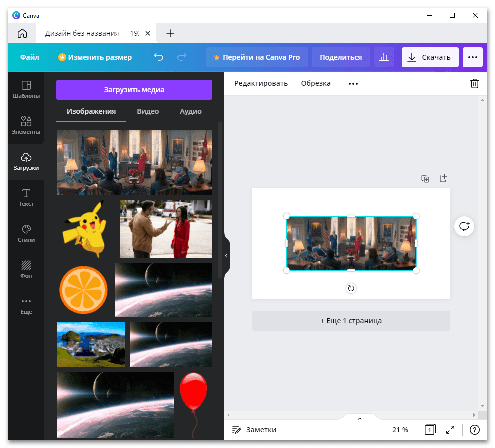The height and width of the screenshot is (448, 495).
Task: Open the Стили sidebar panel
Action: tap(26, 234)
